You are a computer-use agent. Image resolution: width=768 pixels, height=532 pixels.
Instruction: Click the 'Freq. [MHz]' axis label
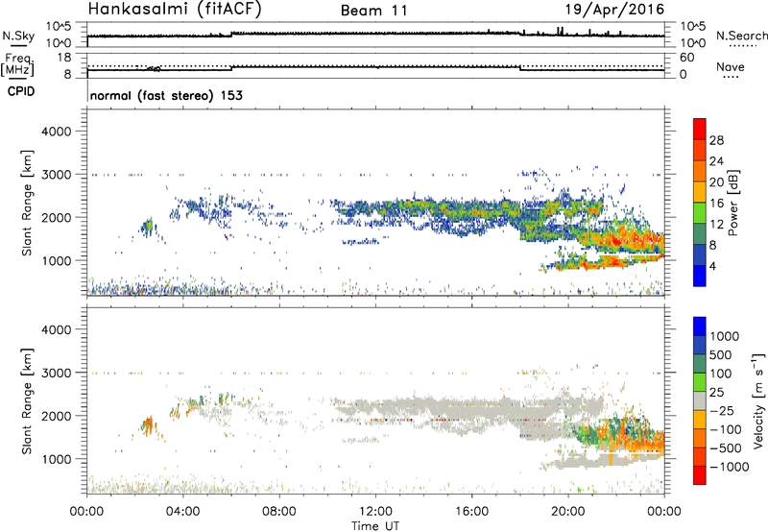point(18,65)
